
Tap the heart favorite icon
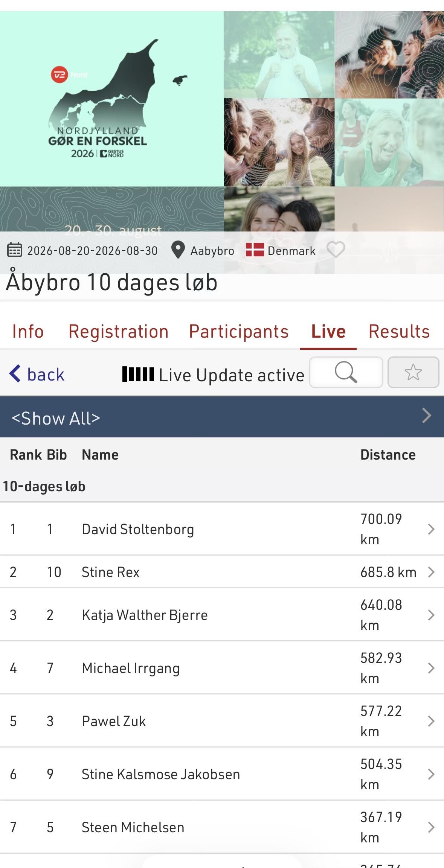pos(336,250)
